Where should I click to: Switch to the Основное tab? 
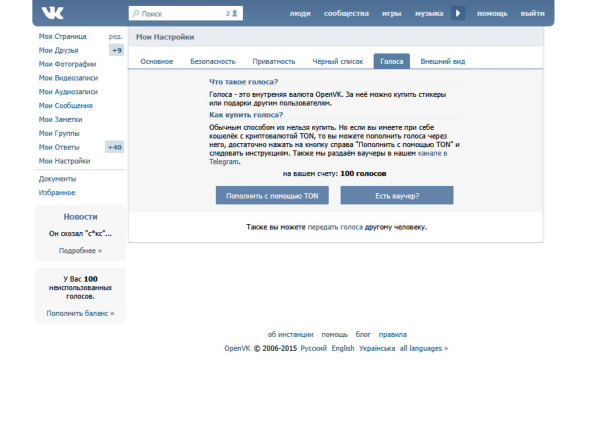[157, 61]
